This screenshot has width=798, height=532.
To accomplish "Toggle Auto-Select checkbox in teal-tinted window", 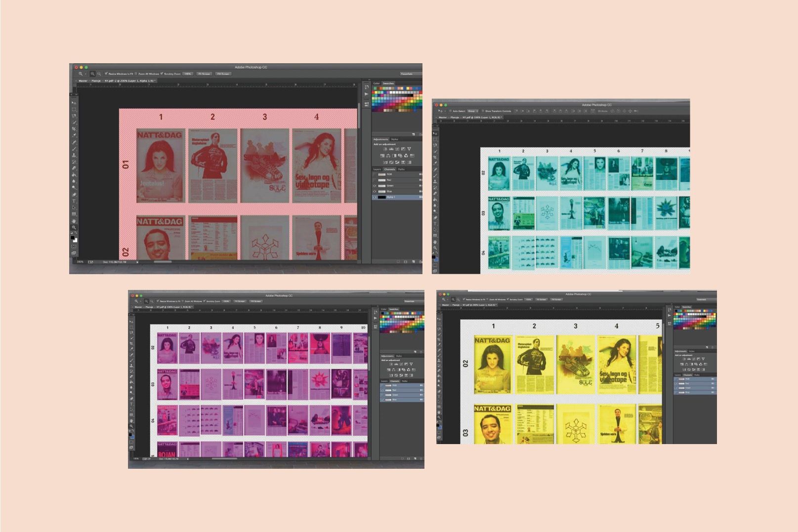I will point(450,111).
